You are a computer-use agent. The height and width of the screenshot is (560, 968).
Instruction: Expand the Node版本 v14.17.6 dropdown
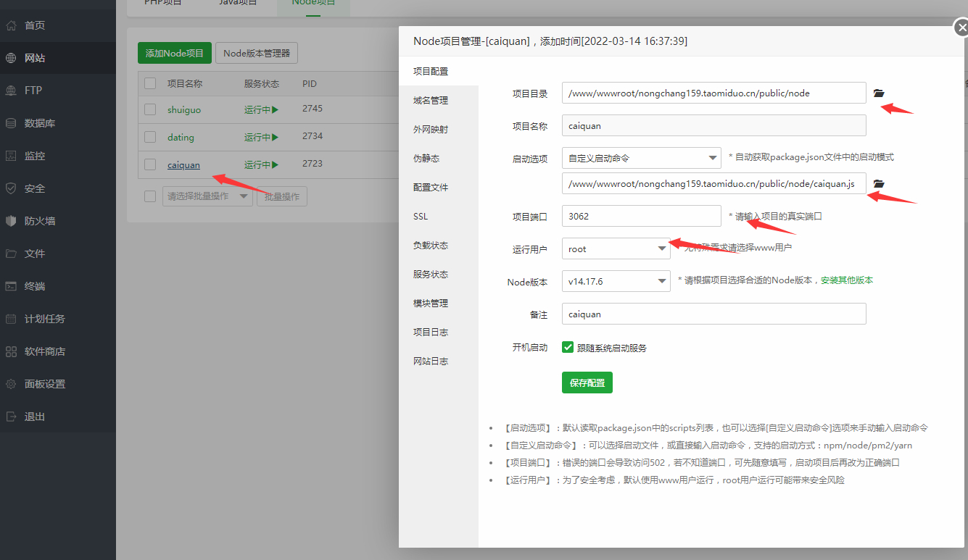click(616, 281)
